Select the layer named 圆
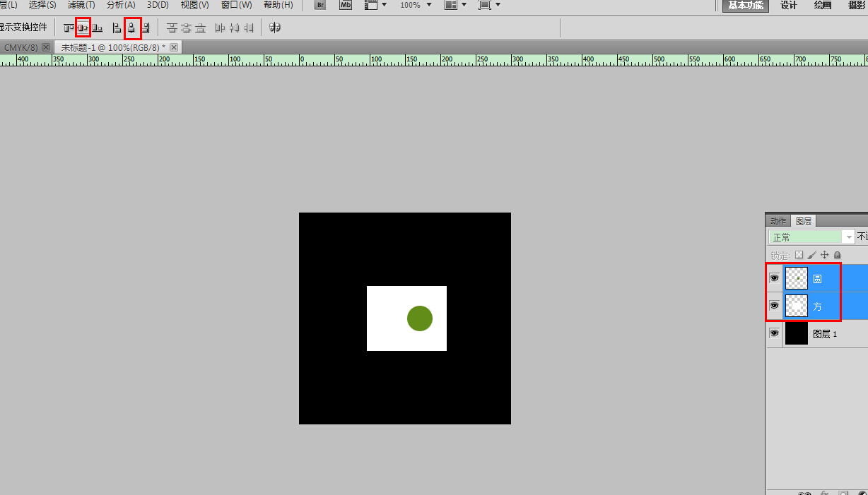 (x=817, y=279)
